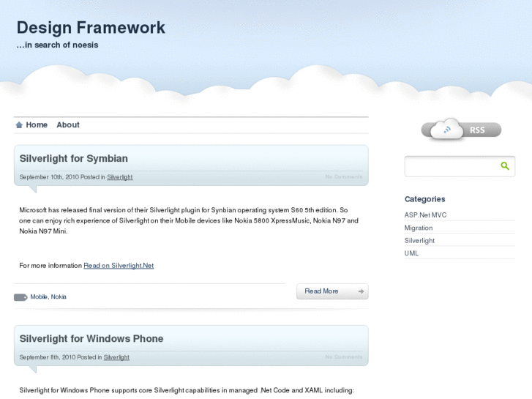Click the 'September 10th, 2010' post date

click(49, 177)
